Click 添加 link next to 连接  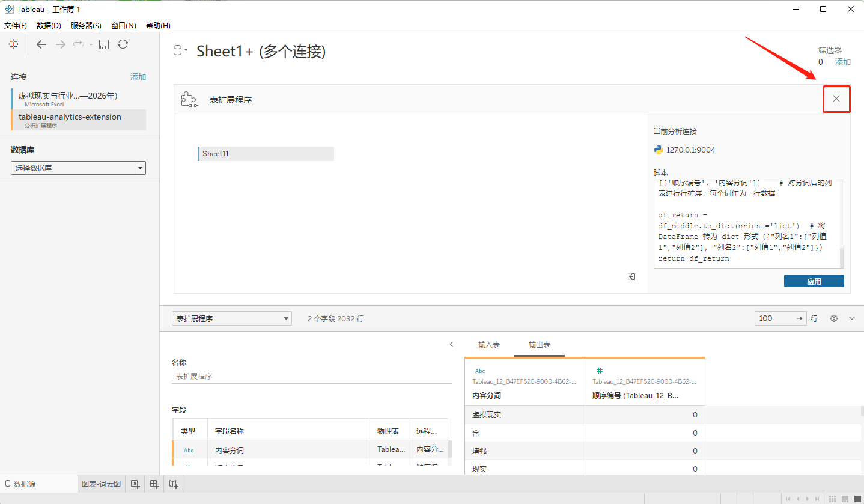click(x=138, y=77)
